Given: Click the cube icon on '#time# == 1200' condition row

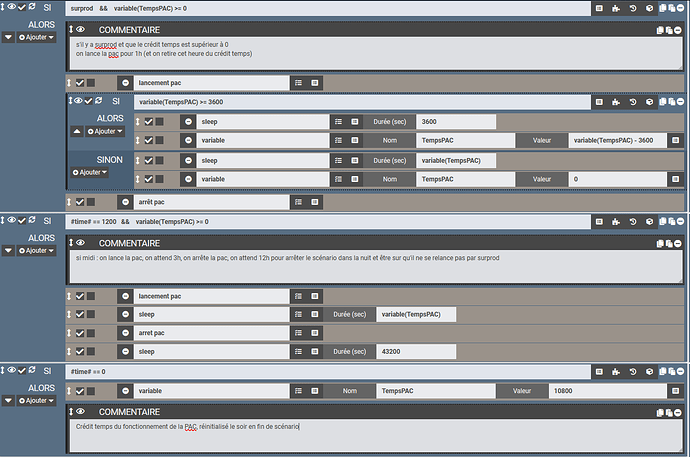Looking at the screenshot, I should tap(651, 221).
